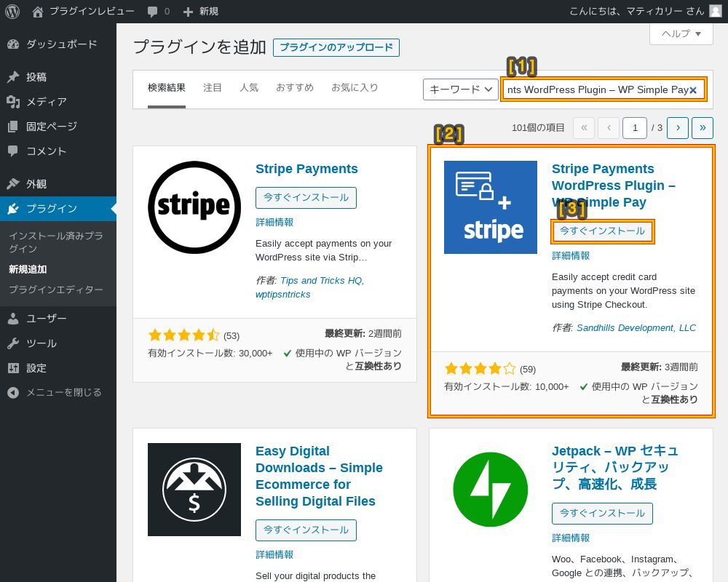Screen dimensions: 728x582
Task: Click the compatibility checkmark under WP Simple Pay
Action: click(x=584, y=387)
